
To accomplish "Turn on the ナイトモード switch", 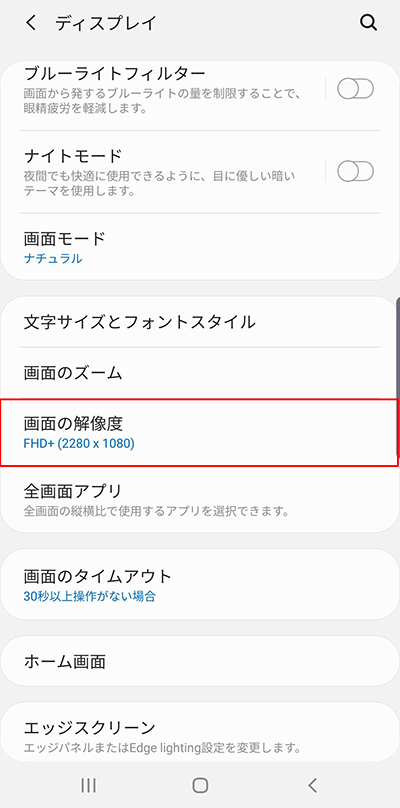I will click(x=355, y=171).
